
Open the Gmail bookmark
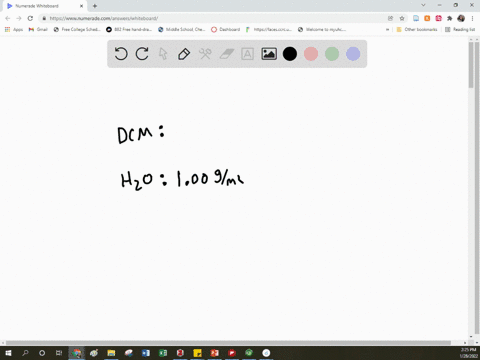click(x=38, y=29)
